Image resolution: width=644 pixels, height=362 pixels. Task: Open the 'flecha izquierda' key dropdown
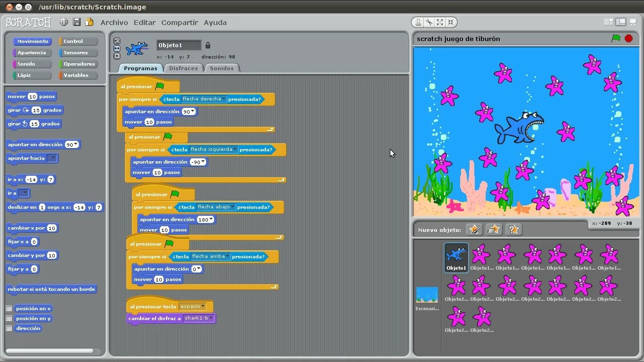214,149
